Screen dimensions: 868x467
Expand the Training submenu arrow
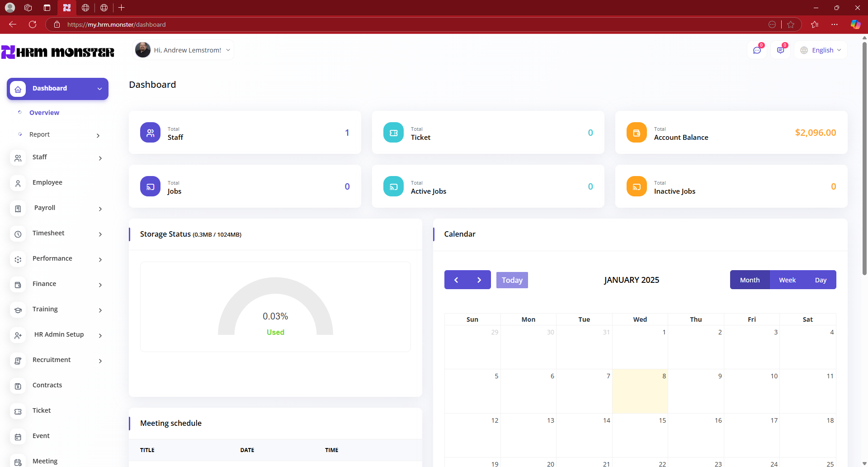(x=100, y=310)
